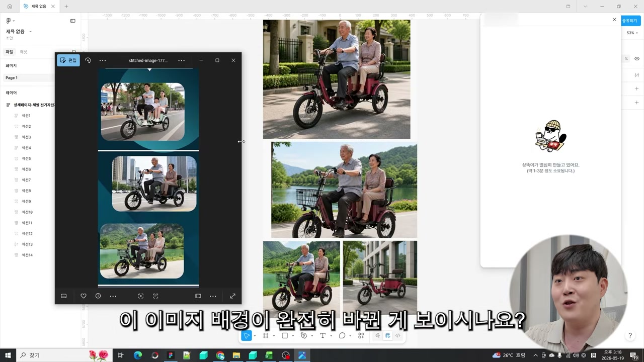Select 'Page 1' in pages list
This screenshot has height=362, width=644.
[29, 78]
